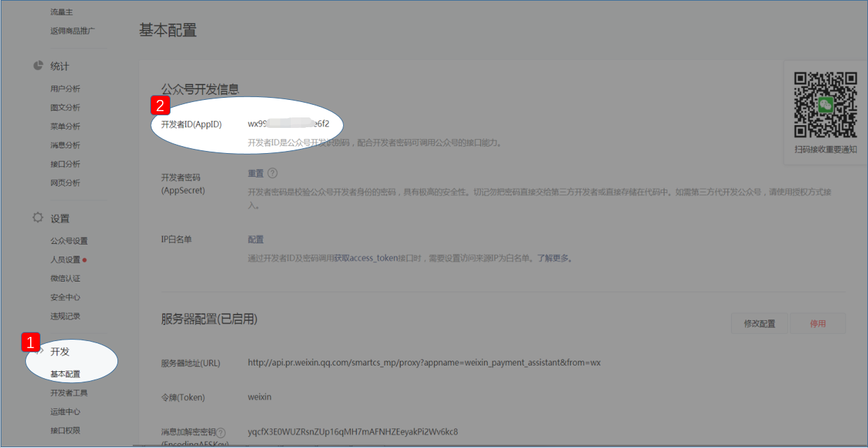Click the 修改配置 button

tap(760, 324)
